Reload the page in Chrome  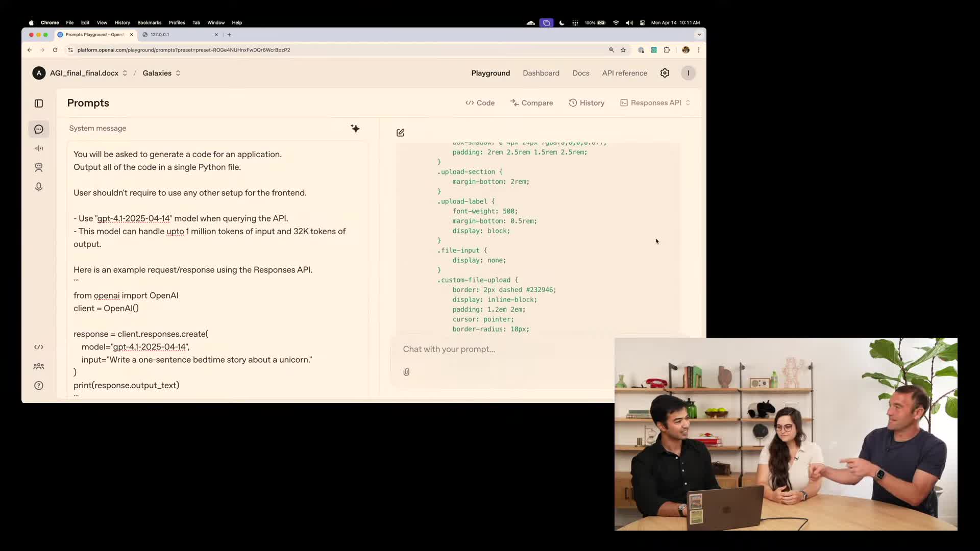point(55,50)
